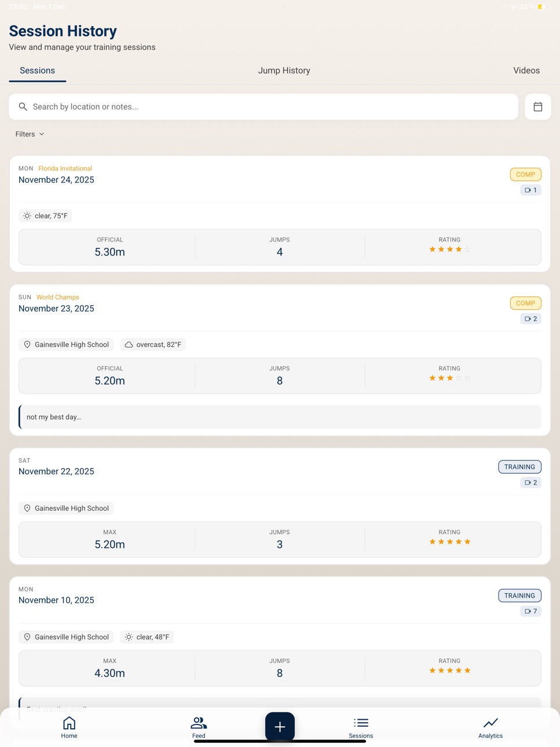Tap the COMP badge on World Champs

point(525,303)
